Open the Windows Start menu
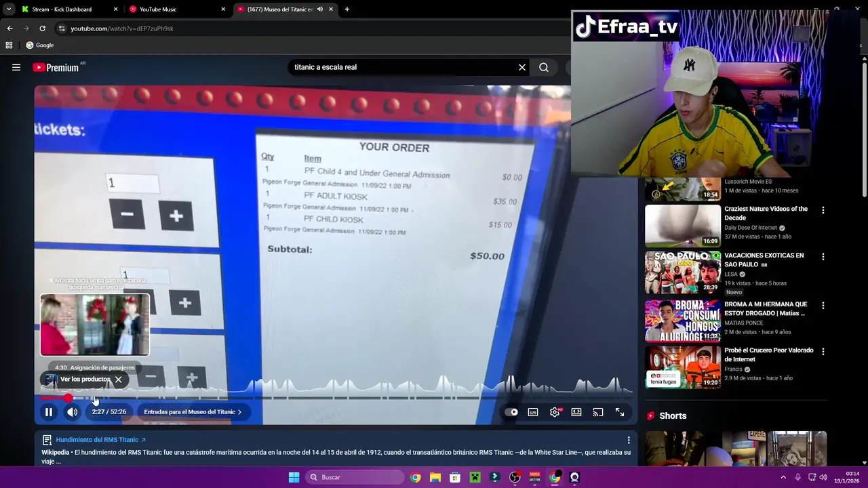Image resolution: width=868 pixels, height=488 pixels. point(294,477)
